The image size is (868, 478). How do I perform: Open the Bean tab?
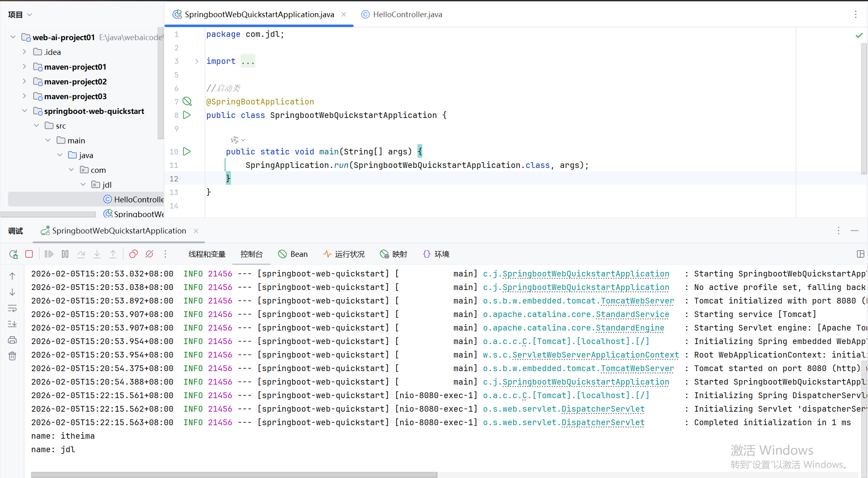coord(293,254)
